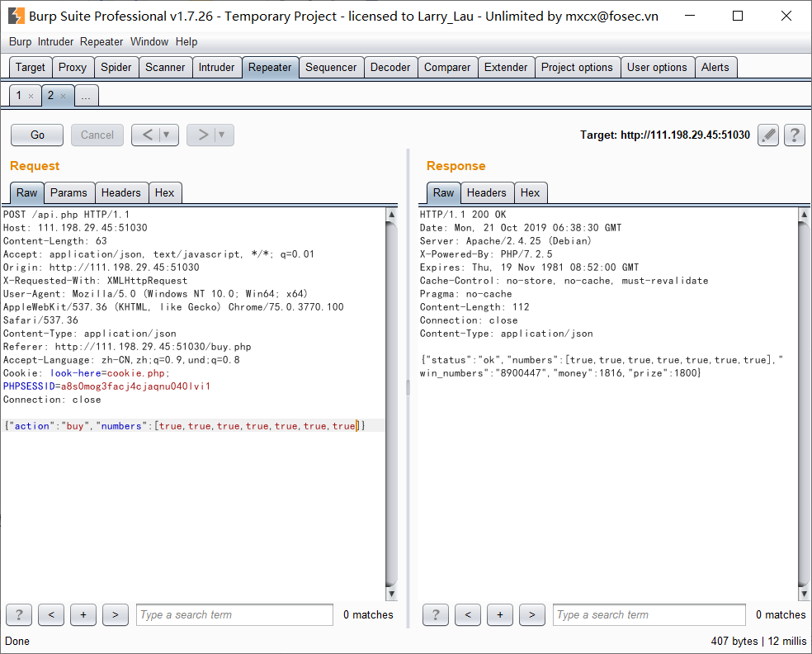Viewport: 812px width, 654px height.
Task: Switch to the Scanner tab
Action: pyautogui.click(x=165, y=68)
